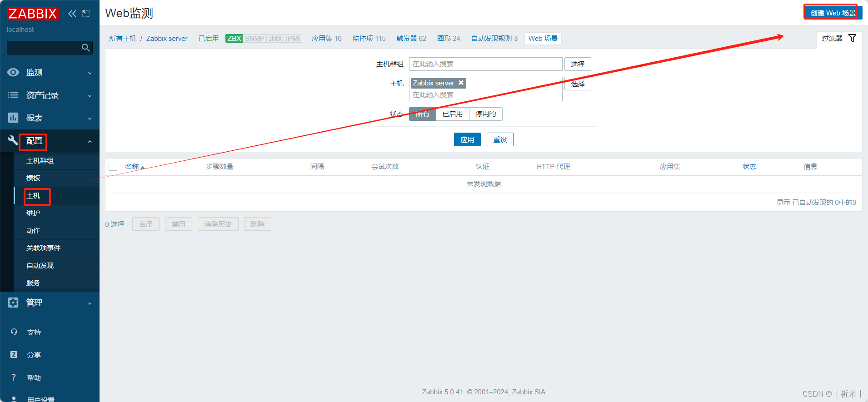Click the chart icon for 报表

coord(13,118)
